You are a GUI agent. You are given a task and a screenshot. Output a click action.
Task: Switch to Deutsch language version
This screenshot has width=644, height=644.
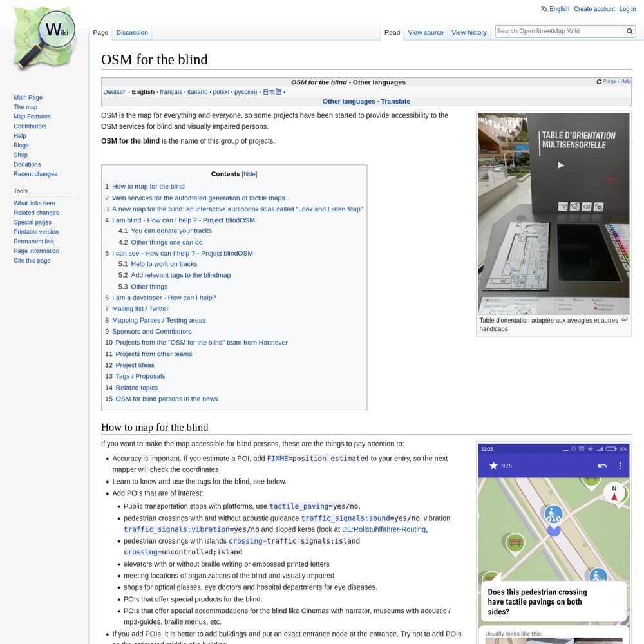coord(115,92)
